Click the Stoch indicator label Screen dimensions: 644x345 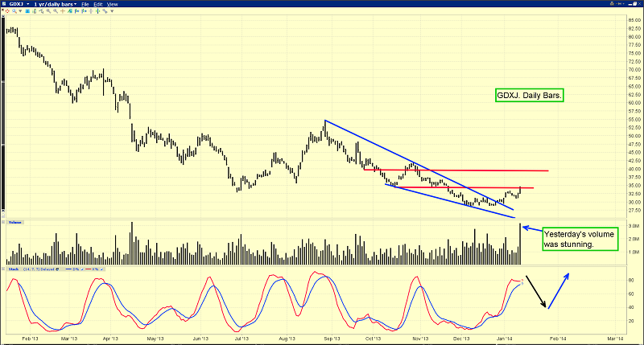(x=14, y=269)
